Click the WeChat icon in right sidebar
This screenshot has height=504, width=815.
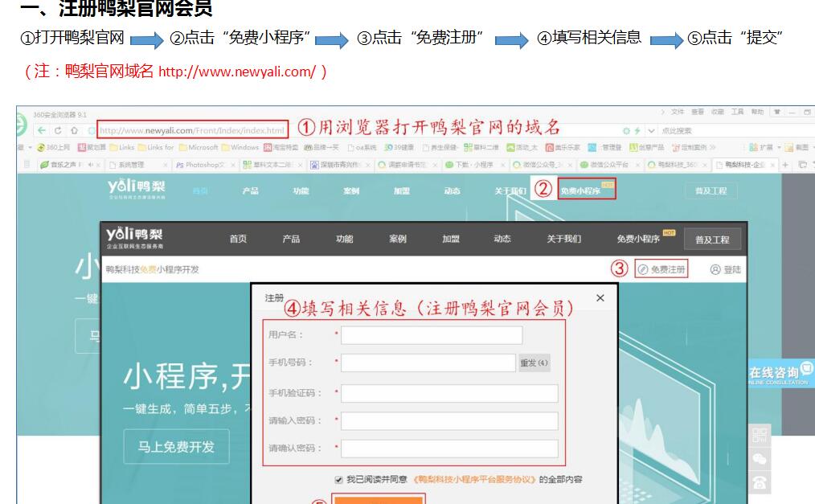760,460
